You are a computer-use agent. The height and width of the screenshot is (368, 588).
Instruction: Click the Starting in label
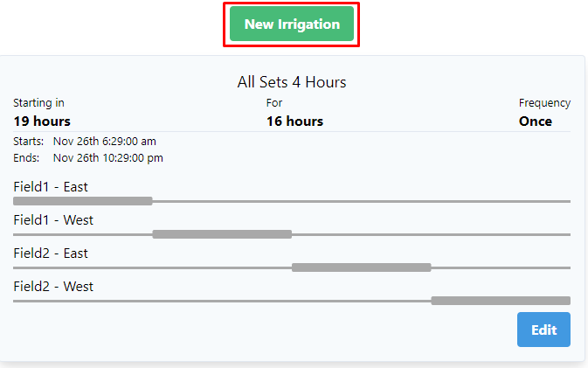(38, 103)
